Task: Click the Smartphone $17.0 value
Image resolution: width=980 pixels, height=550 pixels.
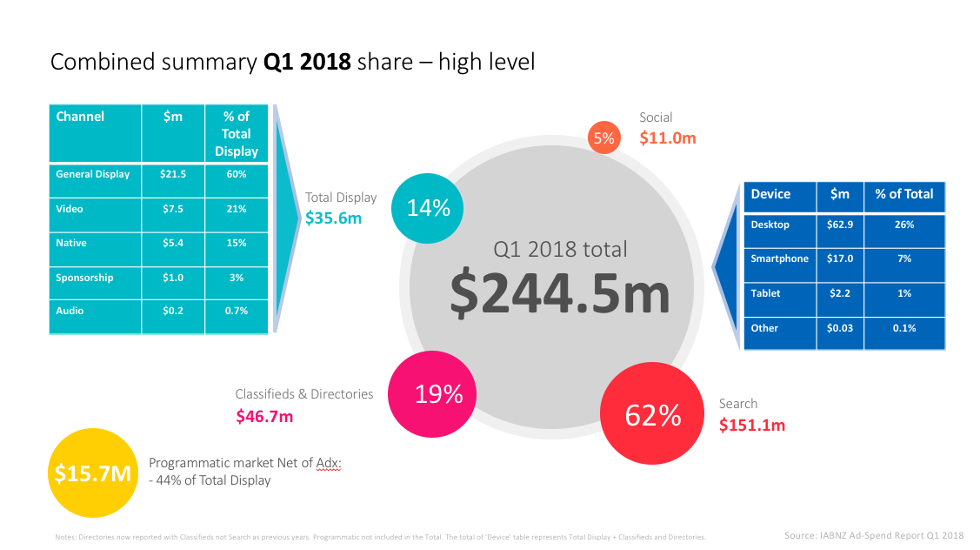Action: point(840,258)
